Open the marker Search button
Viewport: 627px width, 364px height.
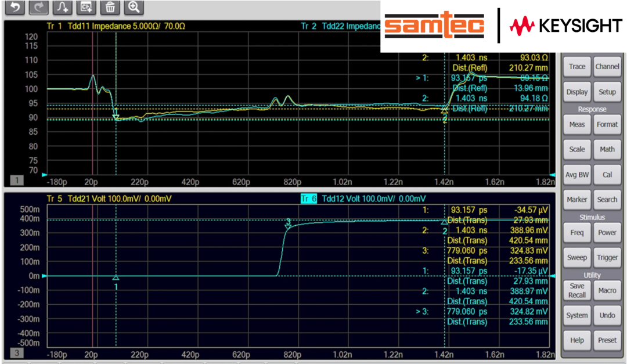coord(607,200)
